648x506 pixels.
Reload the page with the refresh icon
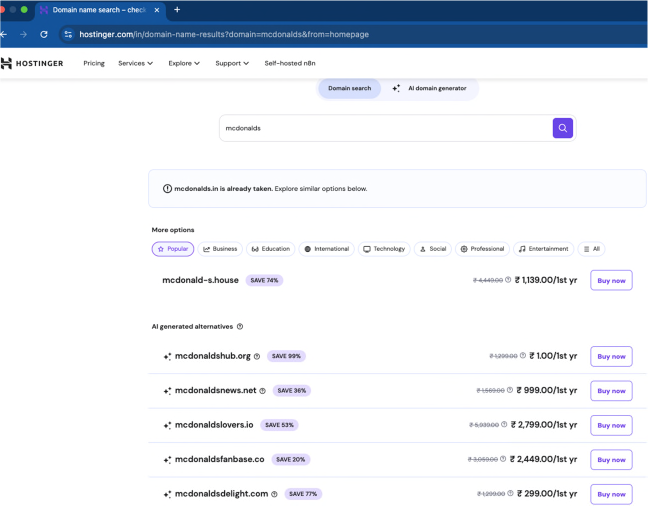pyautogui.click(x=44, y=34)
